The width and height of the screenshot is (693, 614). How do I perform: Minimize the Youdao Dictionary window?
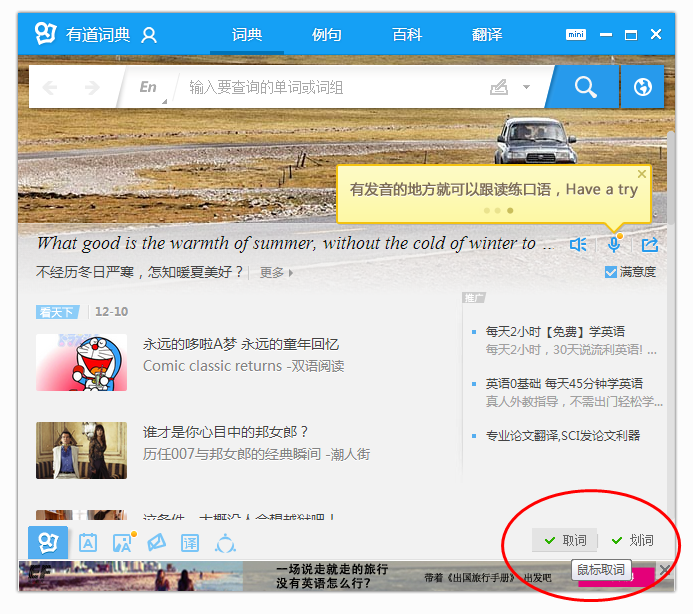(x=605, y=34)
